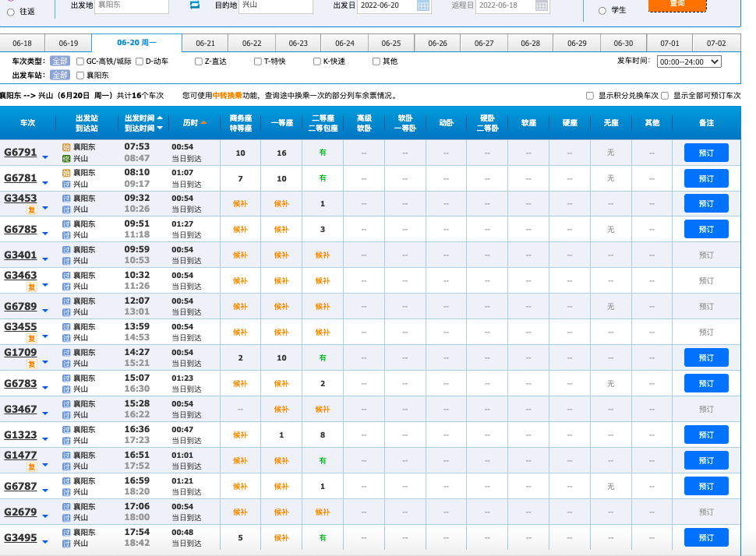Check the D-动车 train type filter

click(140, 62)
